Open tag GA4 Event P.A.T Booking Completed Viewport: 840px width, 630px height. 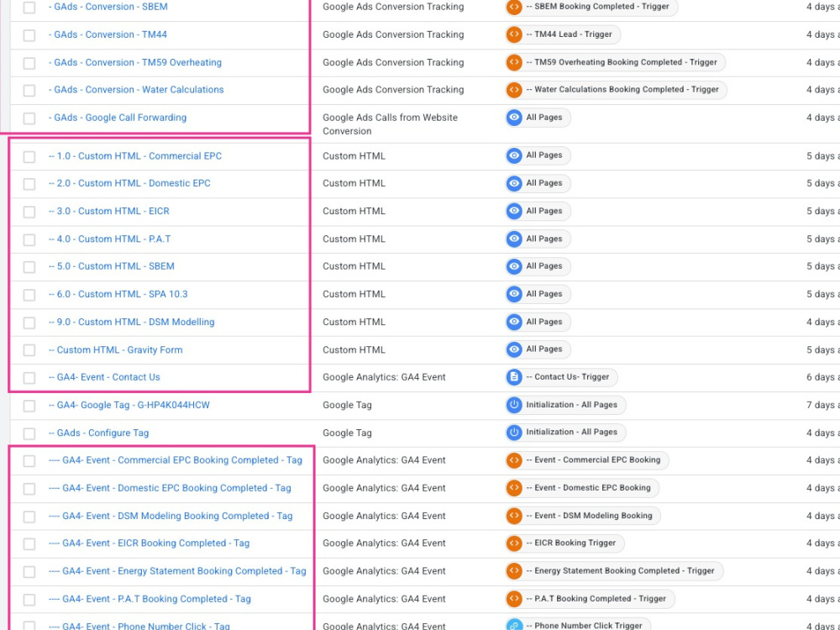(150, 599)
